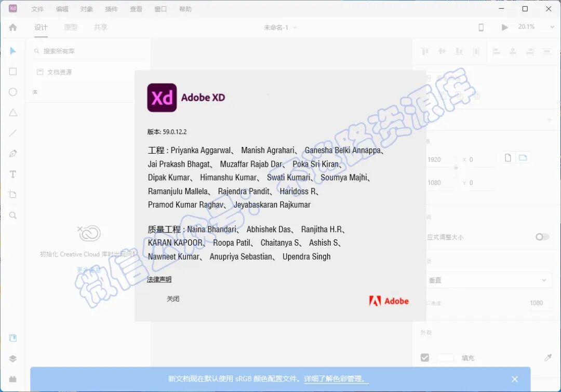Viewport: 561px width, 392px height.
Task: Toggle the responsive resize switch
Action: tap(542, 237)
